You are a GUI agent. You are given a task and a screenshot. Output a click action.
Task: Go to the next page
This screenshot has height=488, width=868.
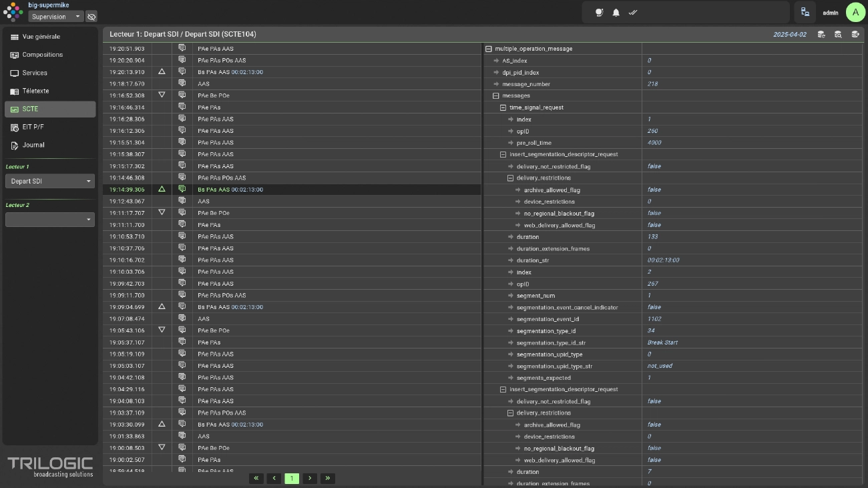click(309, 478)
